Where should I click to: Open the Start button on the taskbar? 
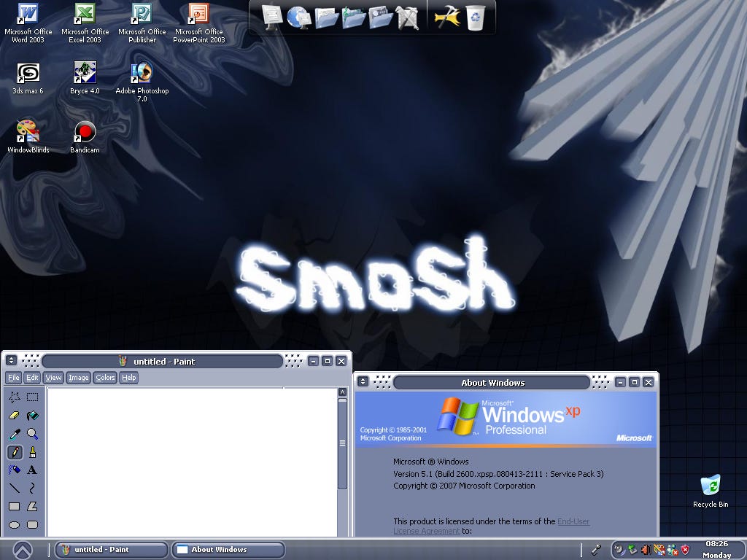tap(23, 551)
